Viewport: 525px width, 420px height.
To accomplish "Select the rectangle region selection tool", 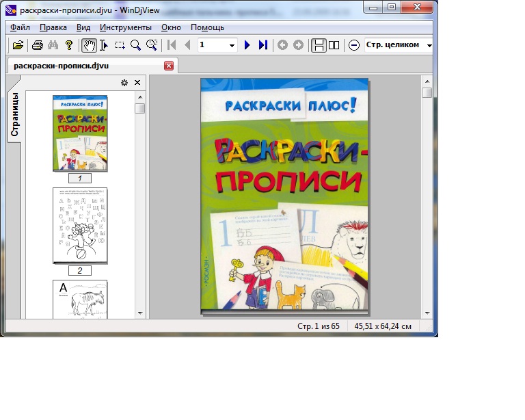I will click(x=120, y=45).
